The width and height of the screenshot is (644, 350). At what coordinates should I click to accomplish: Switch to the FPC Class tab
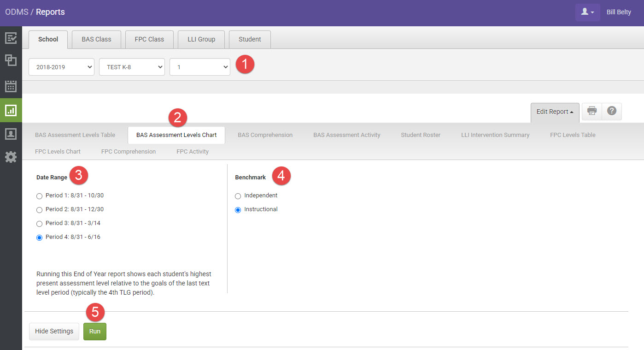(149, 39)
